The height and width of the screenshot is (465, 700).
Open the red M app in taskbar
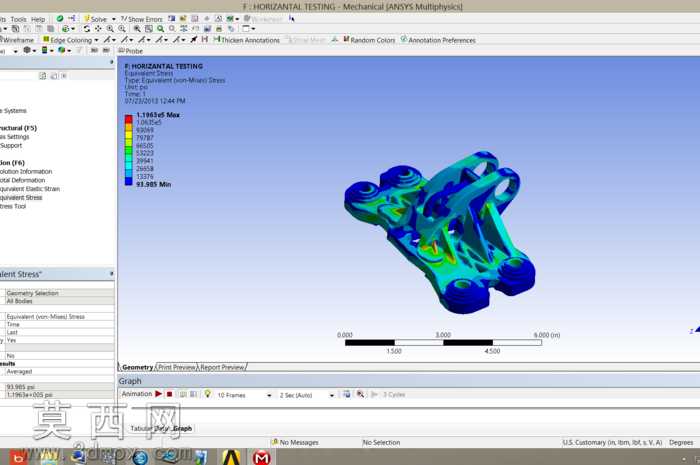[x=261, y=457]
